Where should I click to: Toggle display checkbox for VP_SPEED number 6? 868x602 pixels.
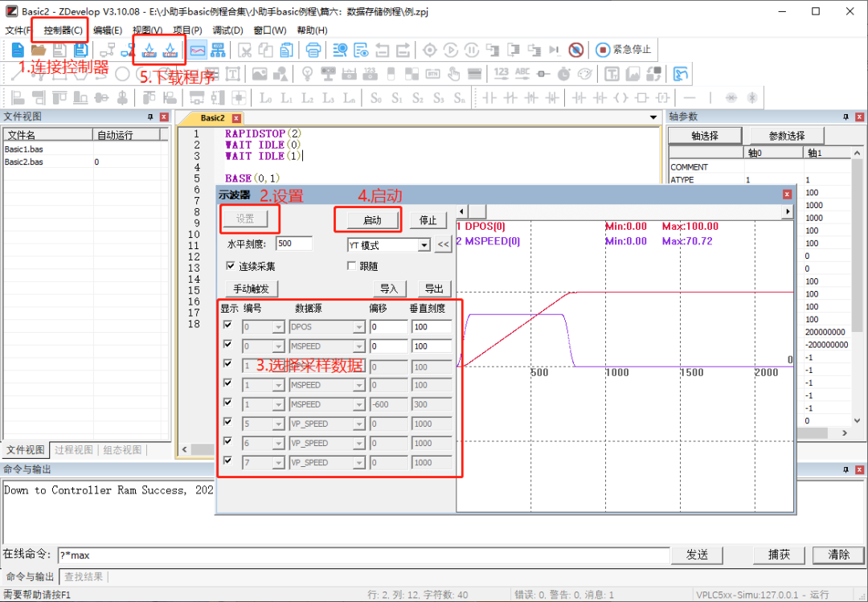[x=227, y=441]
